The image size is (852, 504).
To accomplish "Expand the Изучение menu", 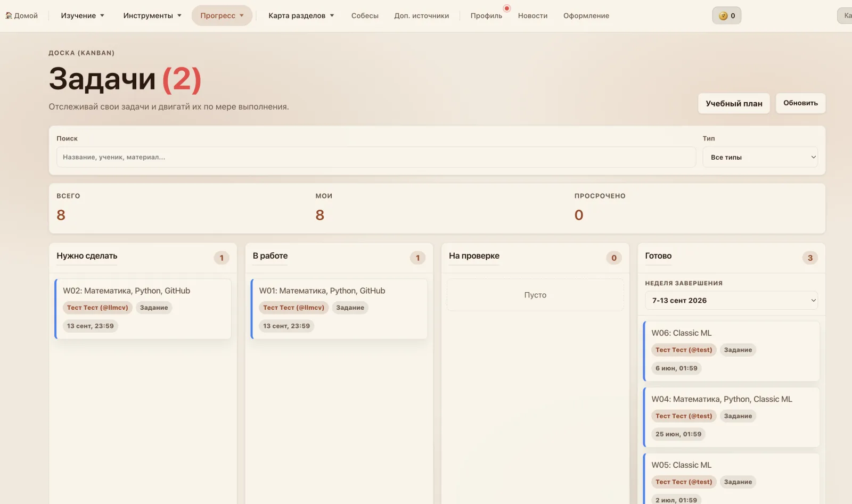I will tap(83, 15).
